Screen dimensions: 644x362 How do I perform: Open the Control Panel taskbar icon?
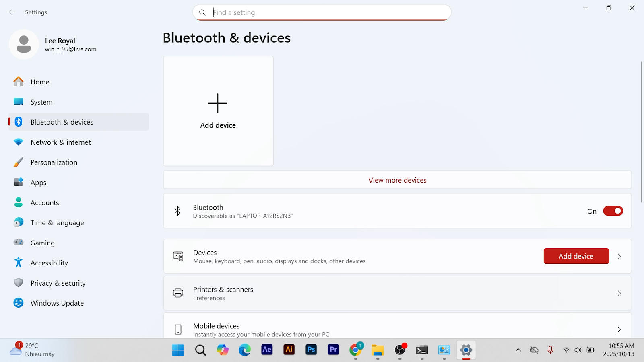click(x=444, y=350)
